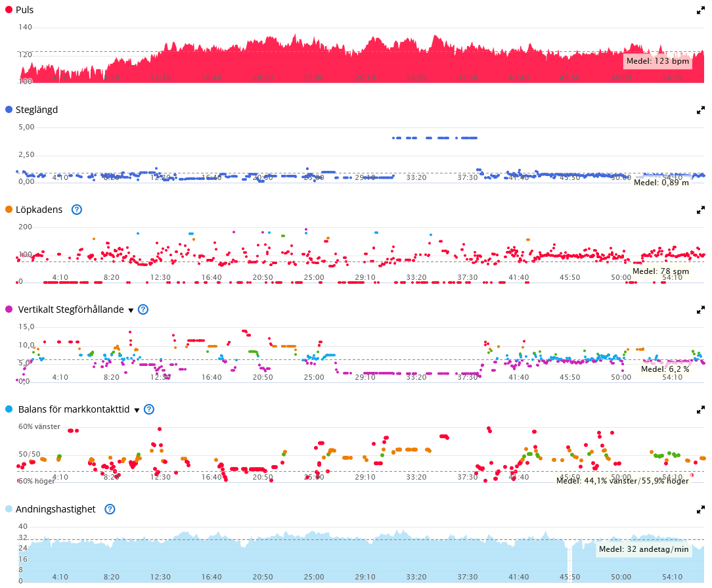Screen dimensions: 712x588
Task: Click the Puls chart title
Action: coord(24,10)
